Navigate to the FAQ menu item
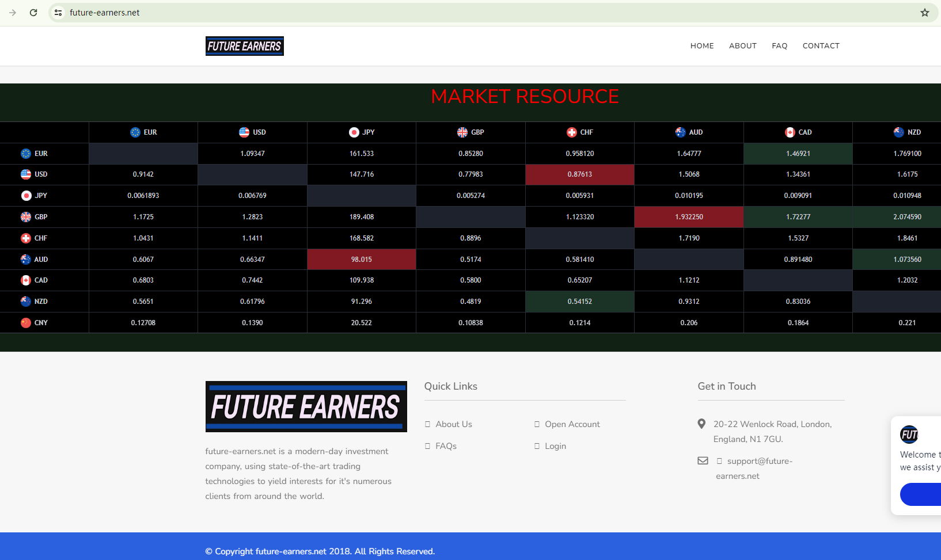 [x=779, y=46]
